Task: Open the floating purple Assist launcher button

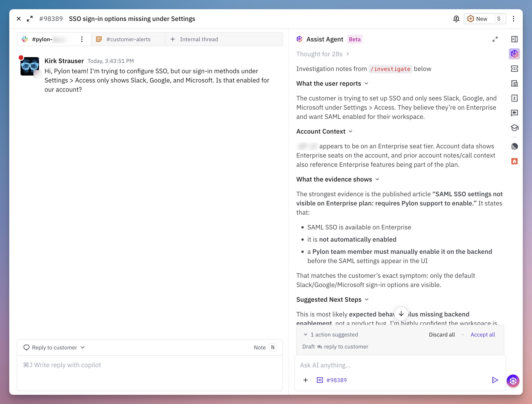Action: 513,381
